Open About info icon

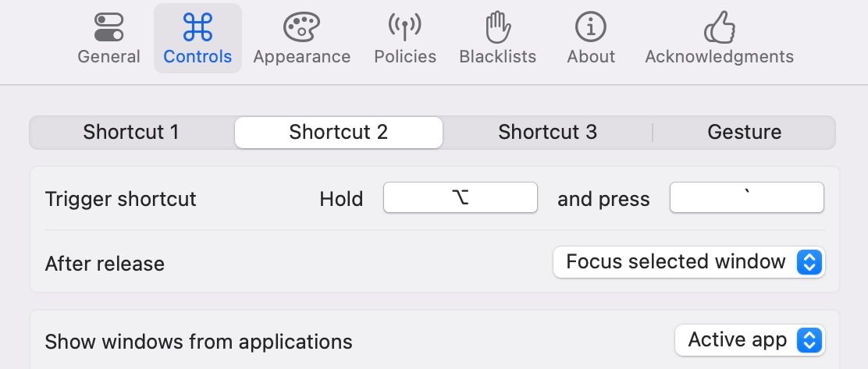[590, 27]
